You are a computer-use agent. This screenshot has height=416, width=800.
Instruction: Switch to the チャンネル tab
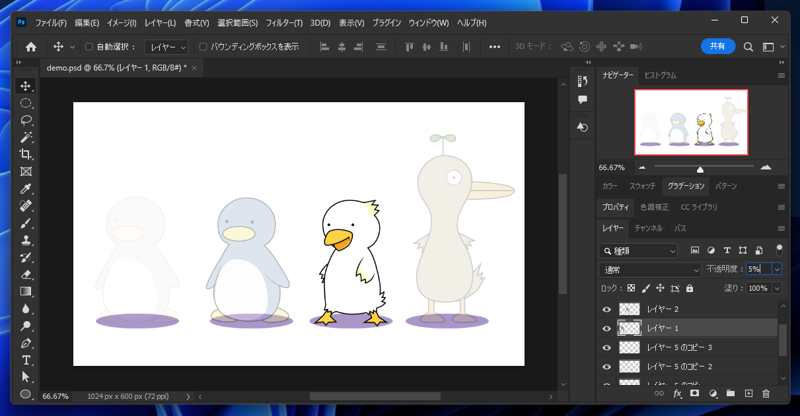click(648, 229)
